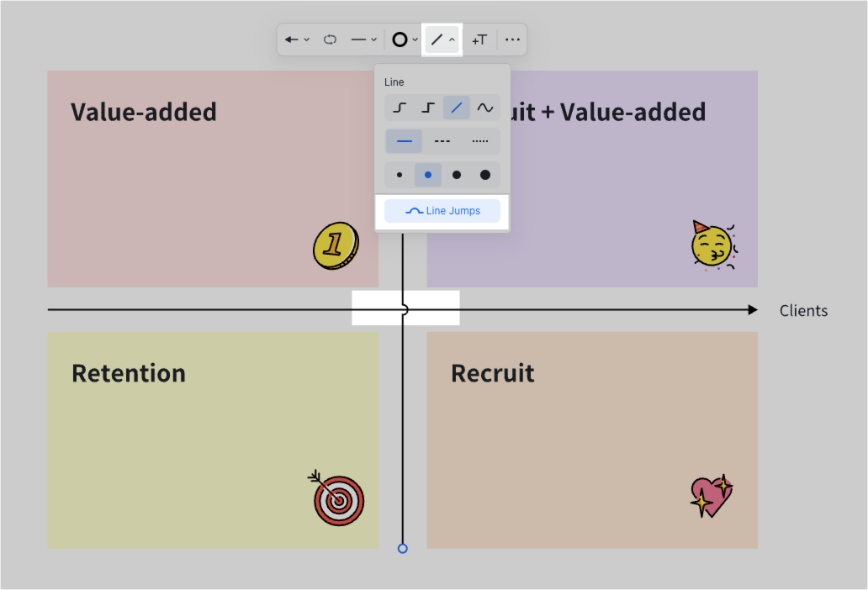This screenshot has width=868, height=590.
Task: Enable the dotted line style
Action: click(x=480, y=140)
